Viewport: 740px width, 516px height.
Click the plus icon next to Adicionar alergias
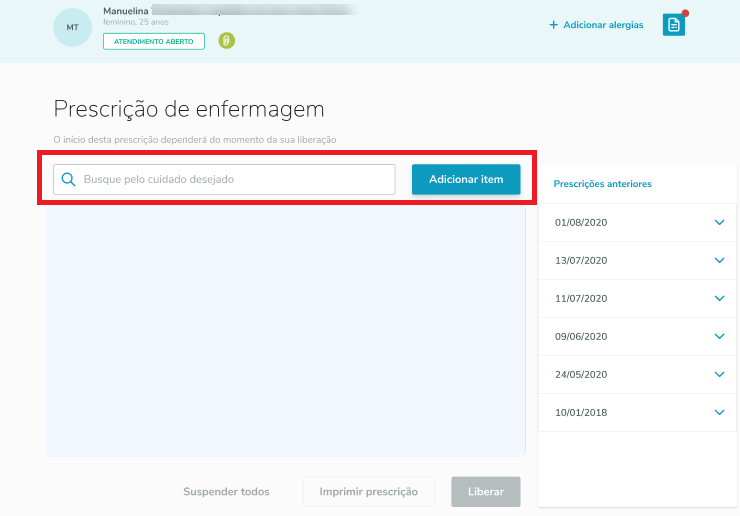tap(554, 25)
